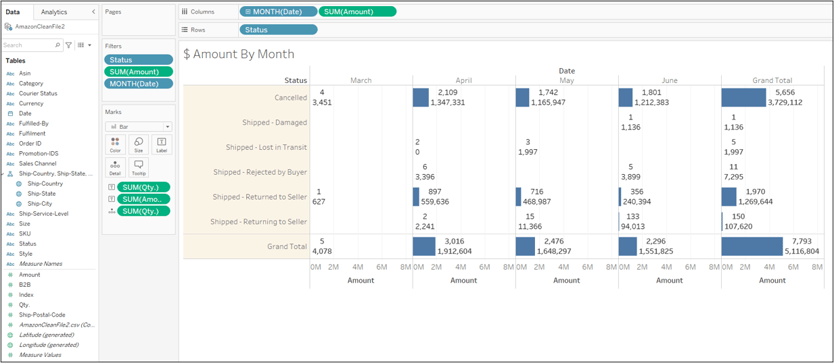Click number icon of Qty. measure
Screen dimensions: 834x363
tap(10, 305)
